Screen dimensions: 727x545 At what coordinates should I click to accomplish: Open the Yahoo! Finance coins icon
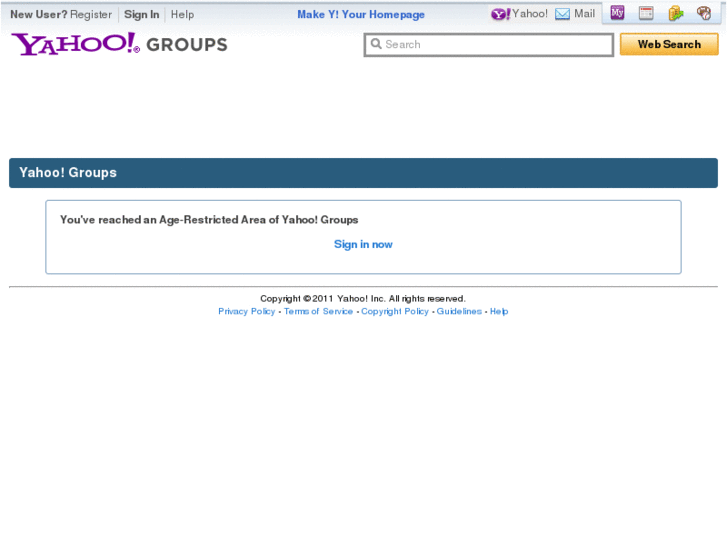(676, 13)
